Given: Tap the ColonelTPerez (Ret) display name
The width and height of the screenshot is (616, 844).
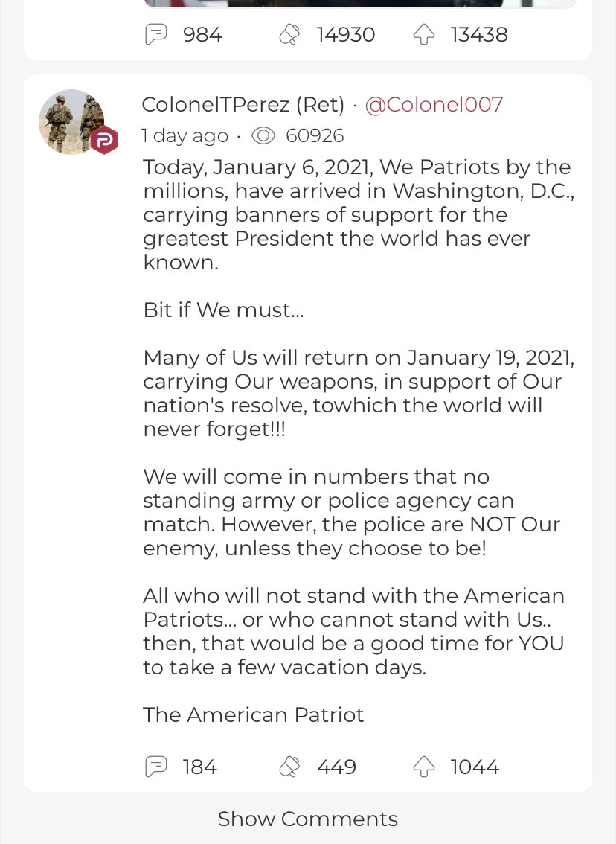Looking at the screenshot, I should pos(243,104).
